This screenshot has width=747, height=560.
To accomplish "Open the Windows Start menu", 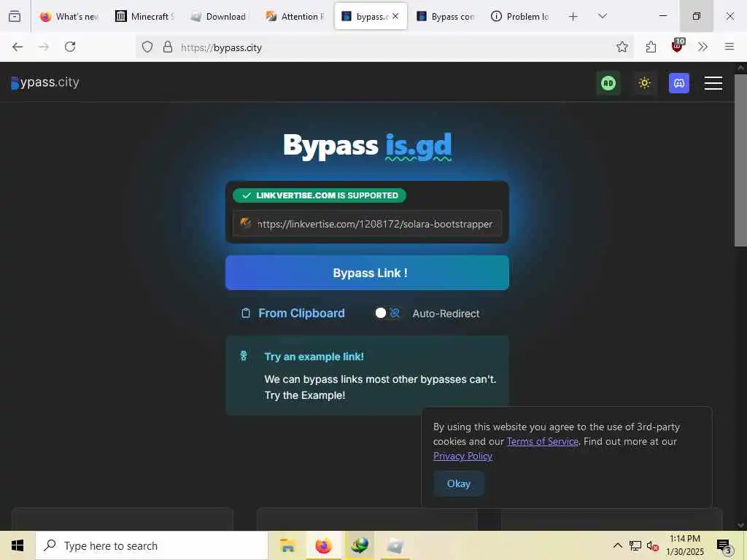I will (x=18, y=545).
